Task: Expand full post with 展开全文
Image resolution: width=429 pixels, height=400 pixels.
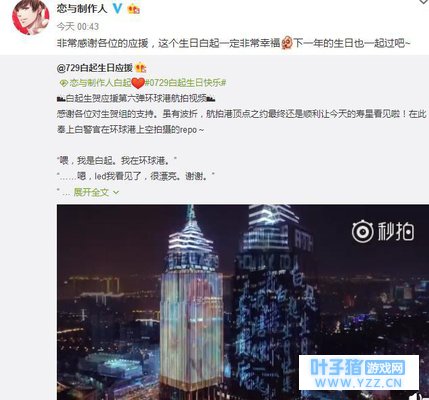Action: click(x=91, y=192)
